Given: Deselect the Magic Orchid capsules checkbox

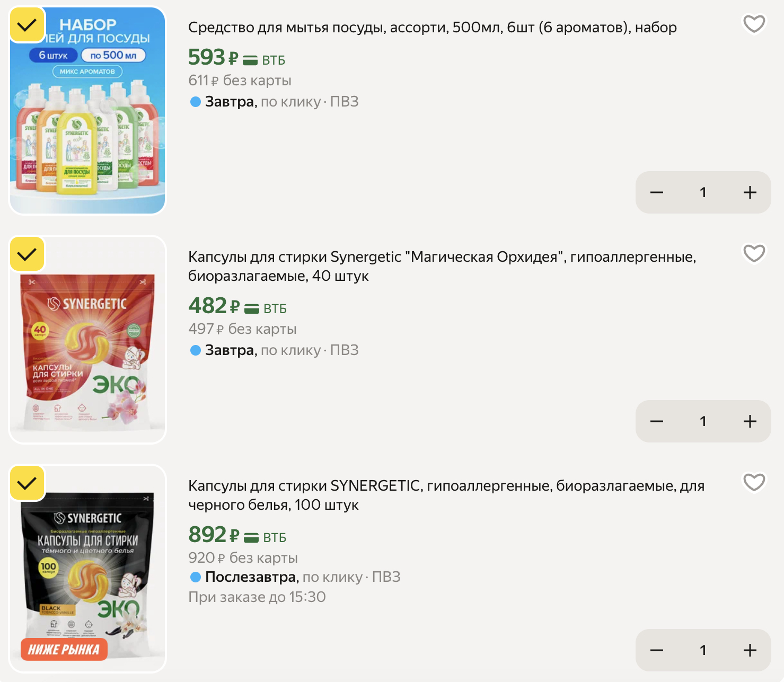Looking at the screenshot, I should tap(27, 254).
